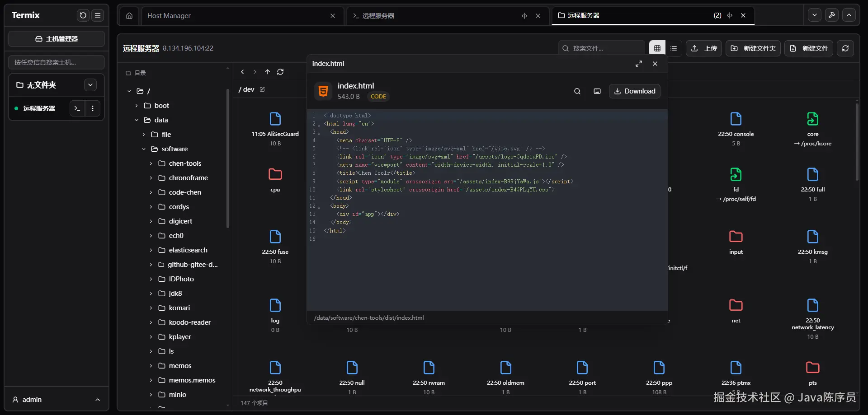The height and width of the screenshot is (415, 868).
Task: Click the home icon in tab bar
Action: coord(129,16)
